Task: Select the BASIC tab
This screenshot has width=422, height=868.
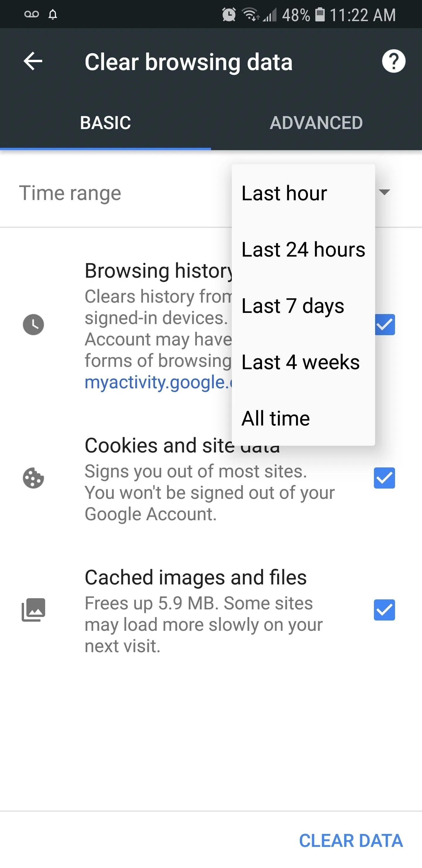Action: 105,123
